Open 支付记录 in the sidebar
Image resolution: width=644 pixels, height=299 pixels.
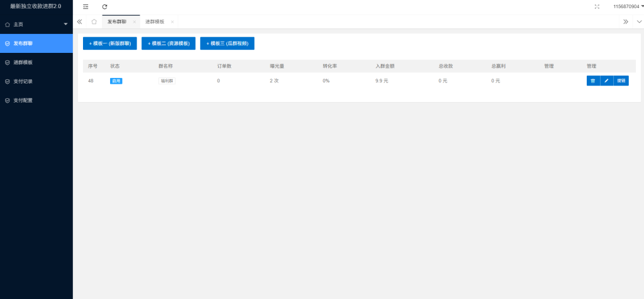click(23, 81)
